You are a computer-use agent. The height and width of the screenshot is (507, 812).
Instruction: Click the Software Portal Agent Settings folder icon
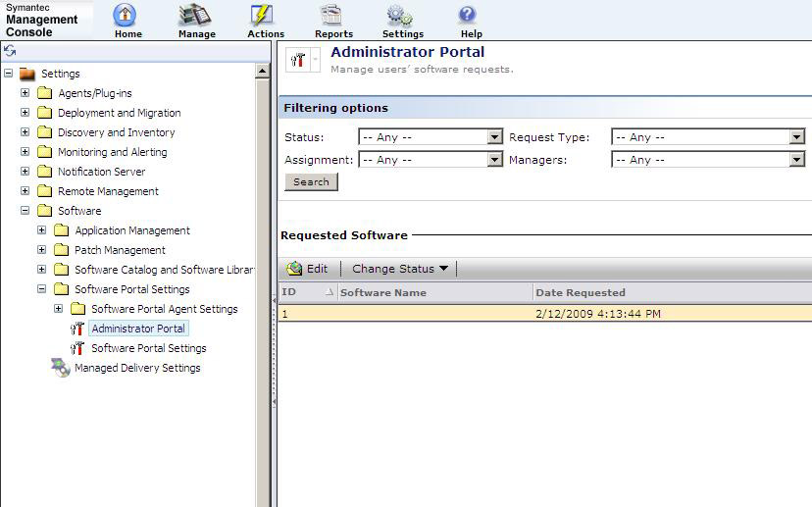(77, 309)
